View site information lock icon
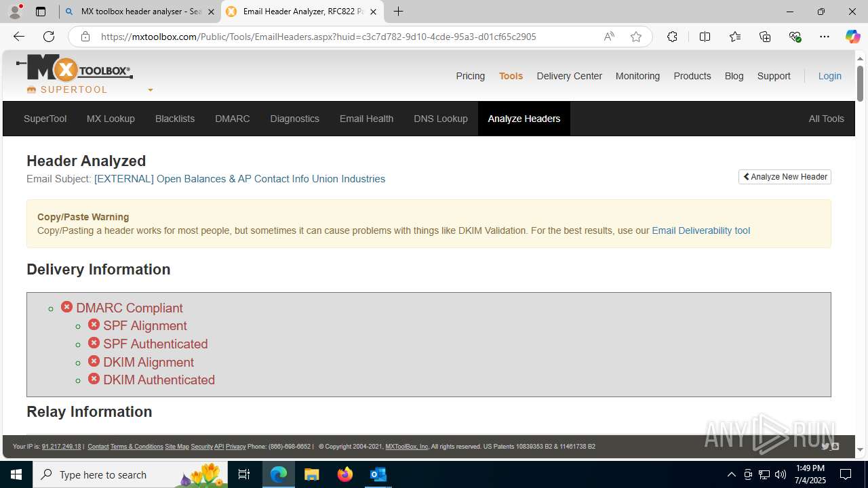The height and width of the screenshot is (488, 868). (x=85, y=37)
